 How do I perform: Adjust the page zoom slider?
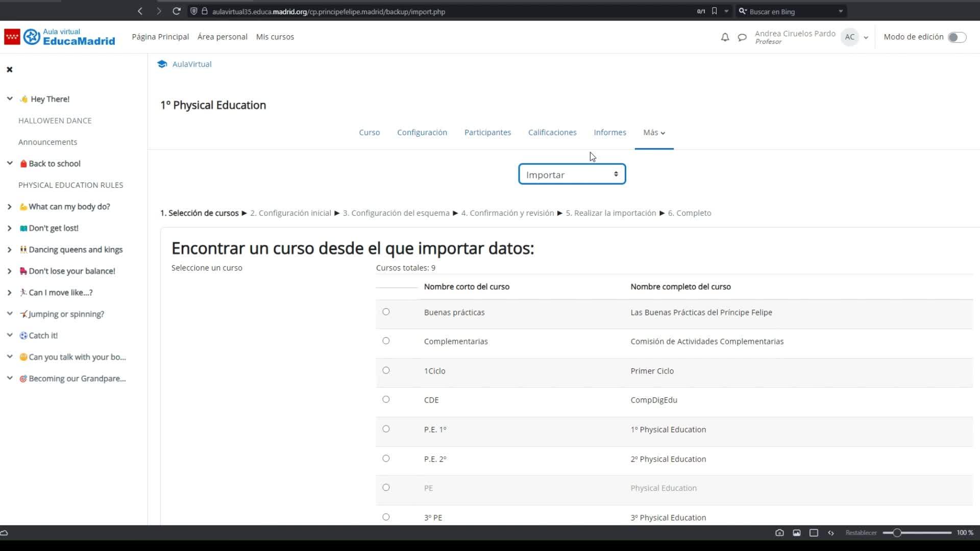[897, 533]
